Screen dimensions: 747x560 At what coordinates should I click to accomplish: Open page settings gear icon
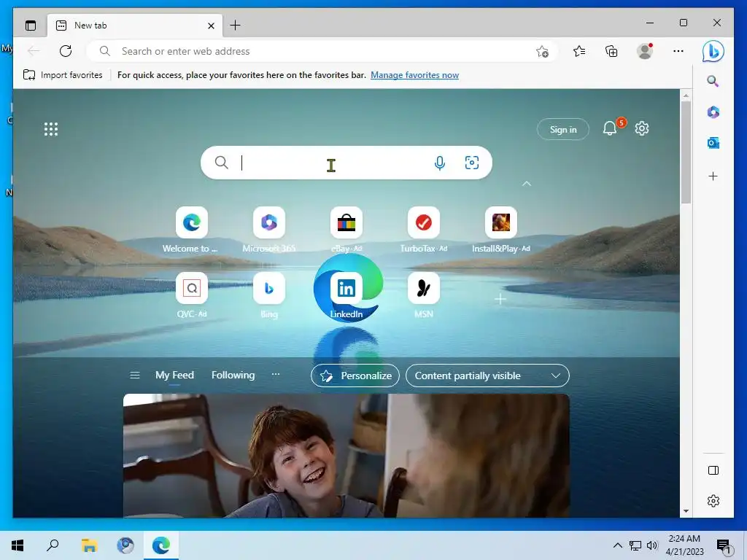click(642, 128)
